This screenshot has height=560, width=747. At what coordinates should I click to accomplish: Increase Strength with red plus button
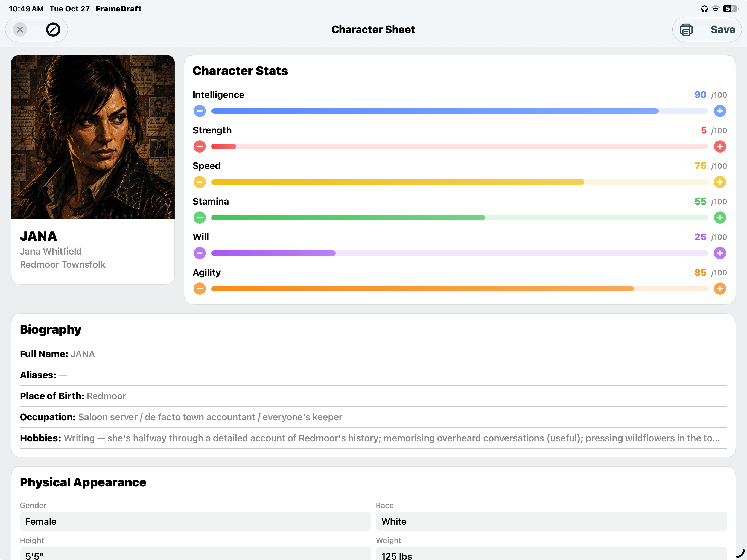(x=720, y=146)
